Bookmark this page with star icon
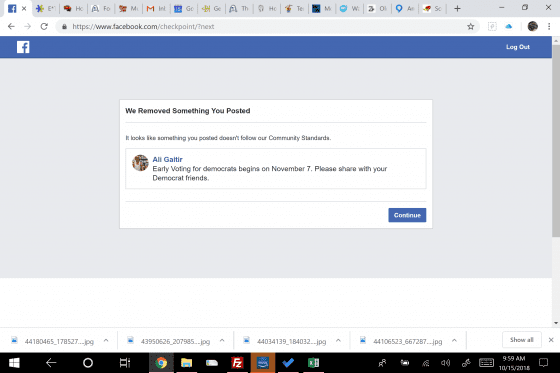Screen dimensions: 560x373 click(471, 26)
